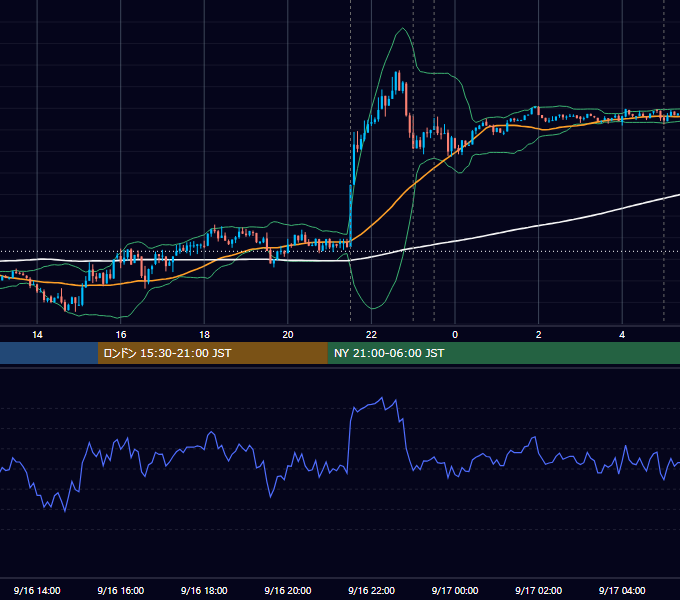Click the blue session bar before ロンドン
The image size is (680, 600).
(49, 353)
